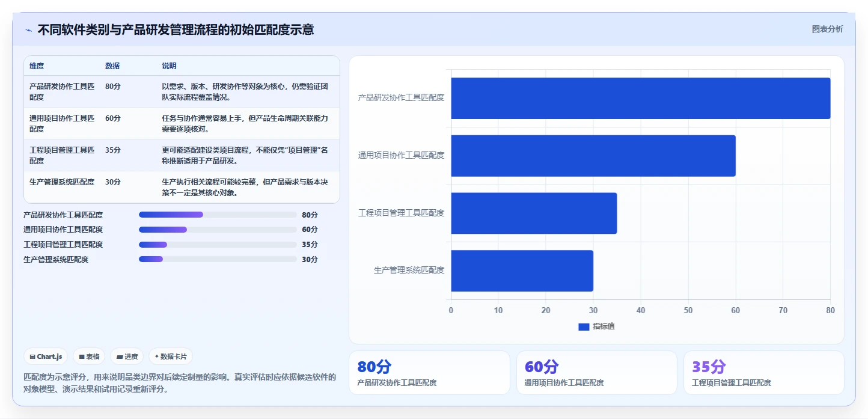Viewport: 868px width, 419px height.
Task: Click the chart y-axis label 产品研发协作工具匹配度
Action: click(x=401, y=97)
